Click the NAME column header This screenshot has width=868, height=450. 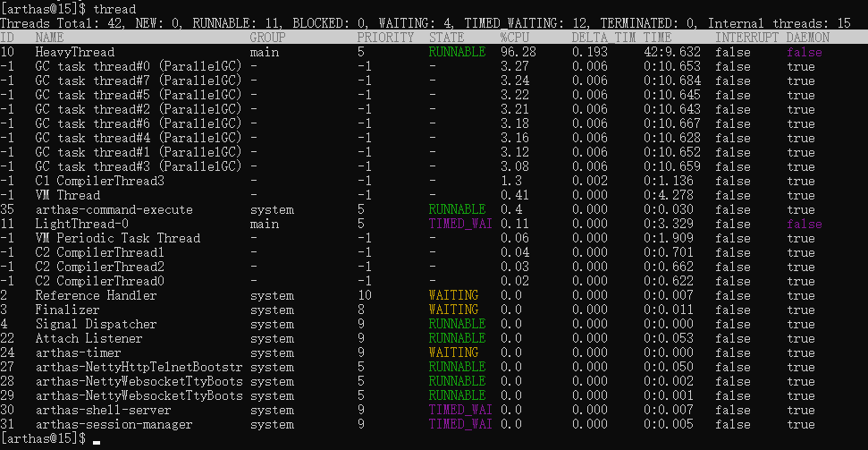49,38
